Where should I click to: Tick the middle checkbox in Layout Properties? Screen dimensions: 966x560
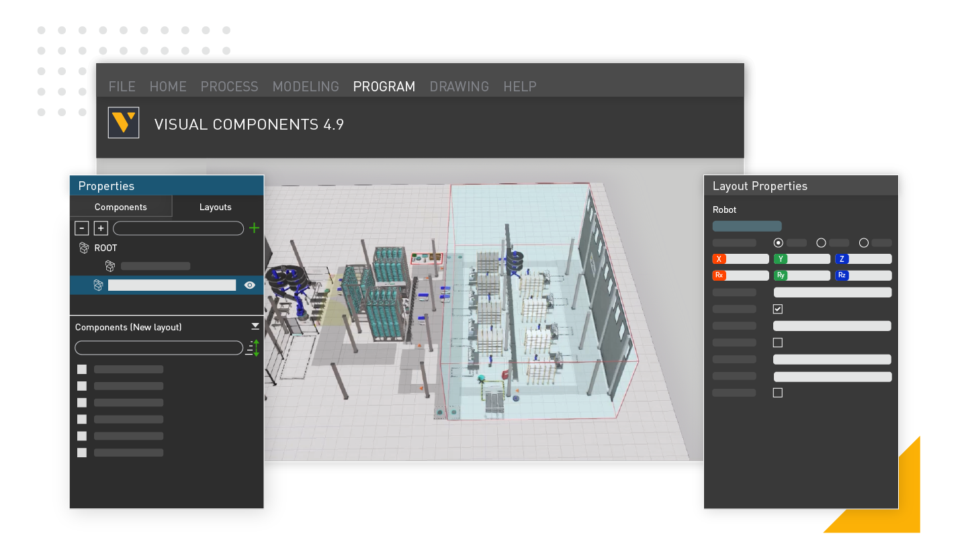pyautogui.click(x=778, y=342)
